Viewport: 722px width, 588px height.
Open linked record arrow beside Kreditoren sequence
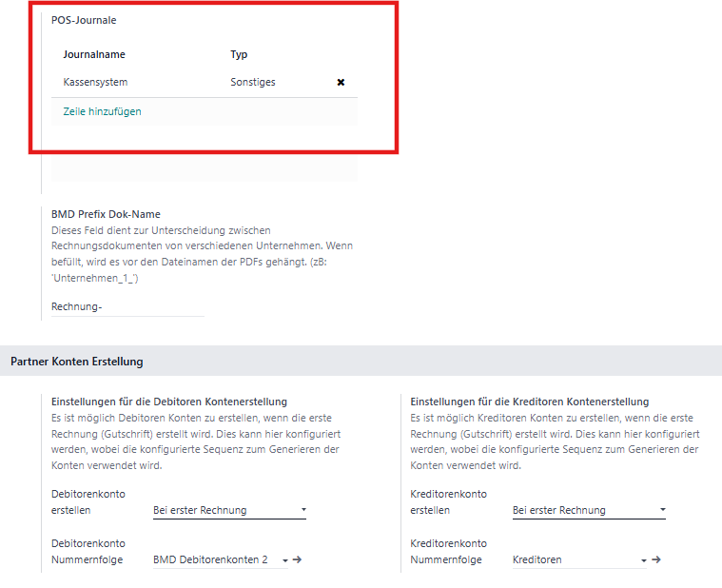tap(656, 560)
